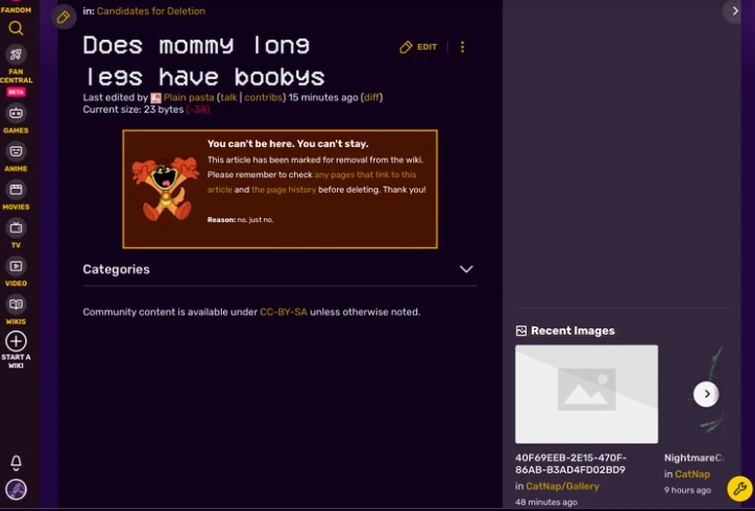This screenshot has width=755, height=511.
Task: Click the Start a Wiki plus icon
Action: tap(16, 341)
